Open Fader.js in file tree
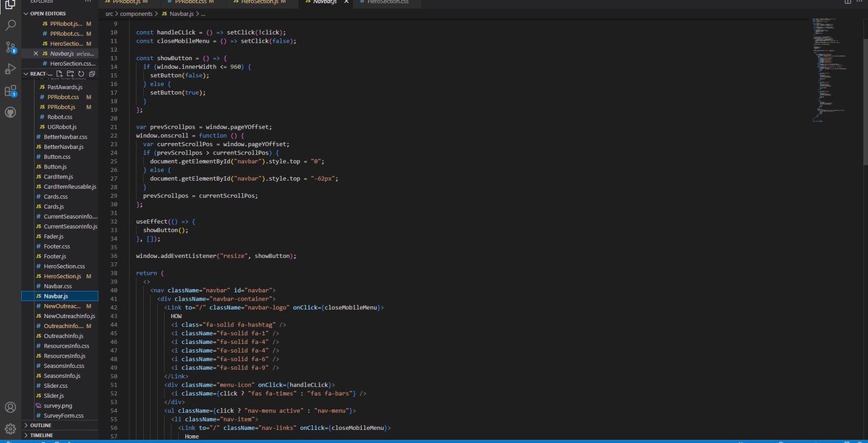The image size is (868, 443). pos(60,236)
